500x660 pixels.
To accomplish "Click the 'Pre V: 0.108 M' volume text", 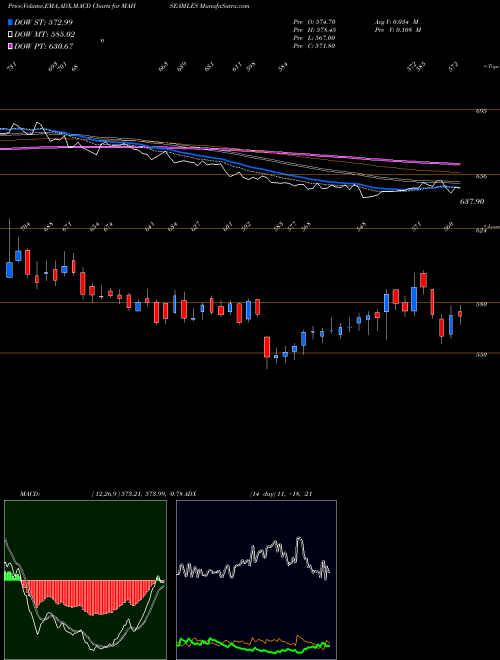I will (397, 30).
